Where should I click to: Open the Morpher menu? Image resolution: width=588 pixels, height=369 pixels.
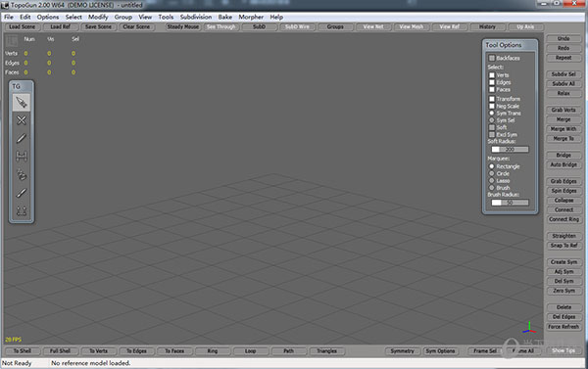[x=251, y=17]
